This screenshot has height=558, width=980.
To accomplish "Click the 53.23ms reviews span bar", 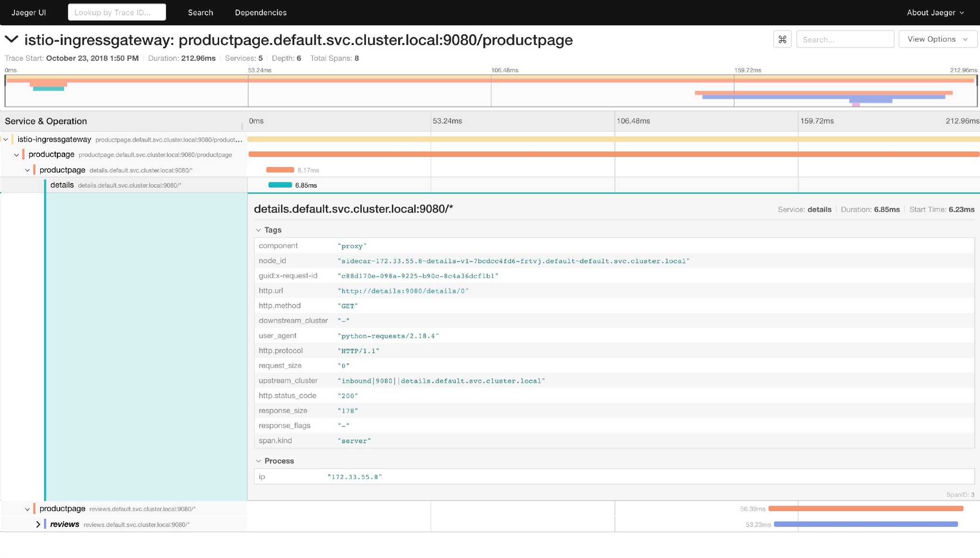I will click(x=865, y=525).
